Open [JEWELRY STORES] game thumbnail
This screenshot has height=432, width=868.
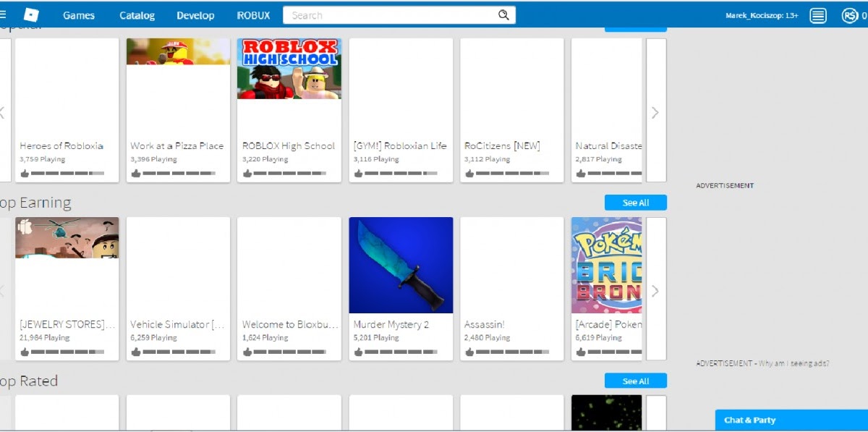67,237
